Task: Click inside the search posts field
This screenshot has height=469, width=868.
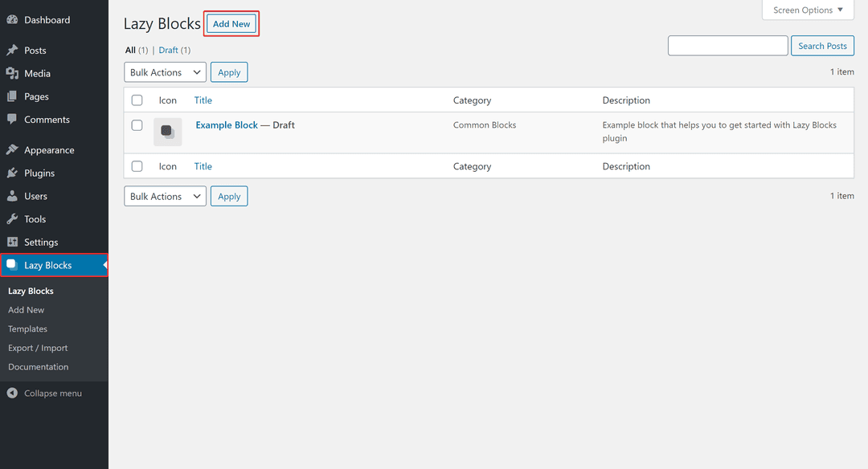Action: [x=727, y=45]
